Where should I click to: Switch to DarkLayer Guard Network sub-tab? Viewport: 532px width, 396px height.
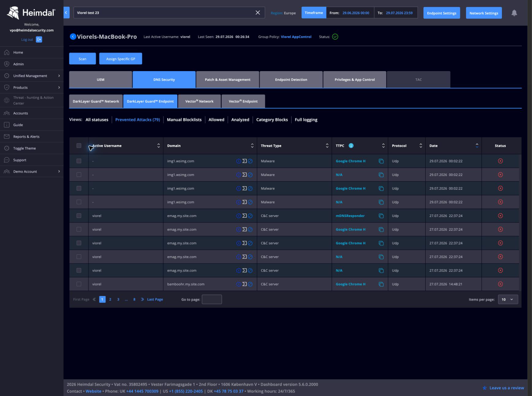96,101
